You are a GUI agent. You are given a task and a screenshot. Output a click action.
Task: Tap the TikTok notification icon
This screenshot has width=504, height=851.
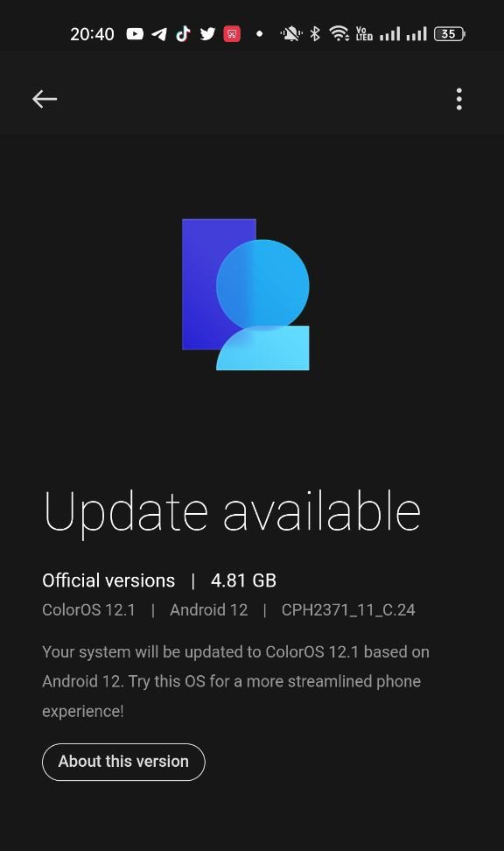(x=184, y=34)
